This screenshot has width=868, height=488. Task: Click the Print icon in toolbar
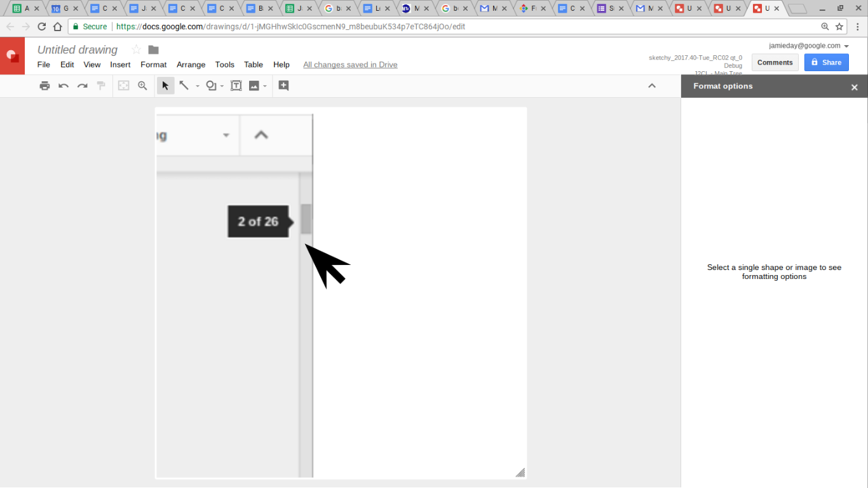click(x=44, y=86)
